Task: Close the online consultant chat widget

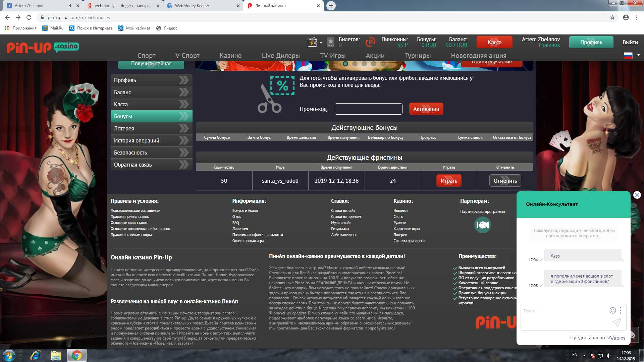Action: pyautogui.click(x=637, y=195)
